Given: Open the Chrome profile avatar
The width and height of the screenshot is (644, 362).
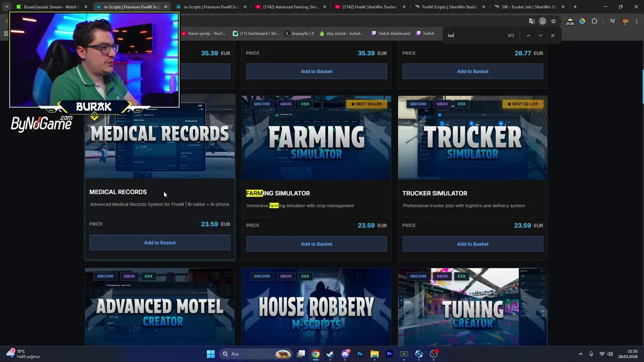Looking at the screenshot, I should [x=625, y=21].
